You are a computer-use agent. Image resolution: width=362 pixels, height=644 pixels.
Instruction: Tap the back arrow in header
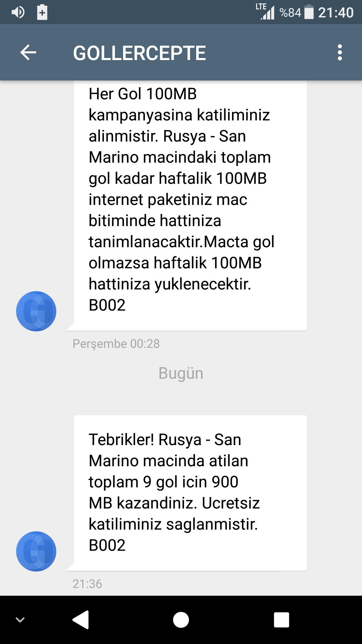[28, 53]
